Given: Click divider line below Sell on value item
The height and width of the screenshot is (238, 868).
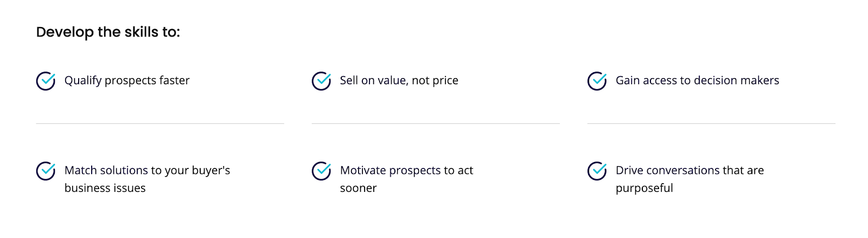Looking at the screenshot, I should coord(436,123).
